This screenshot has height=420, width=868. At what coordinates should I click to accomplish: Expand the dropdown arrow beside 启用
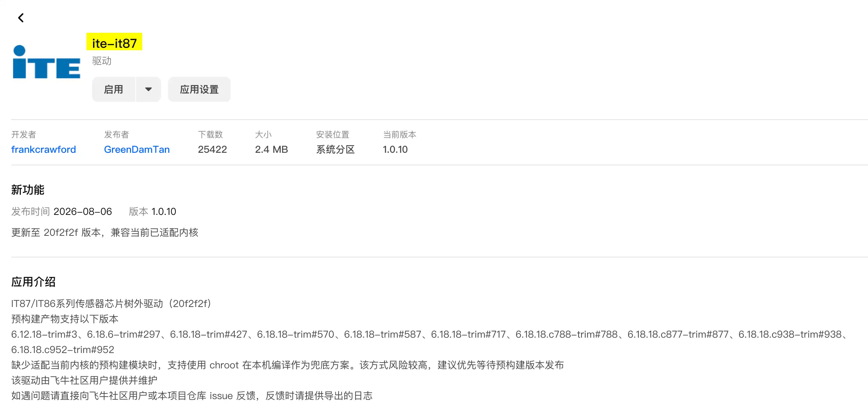pos(149,90)
